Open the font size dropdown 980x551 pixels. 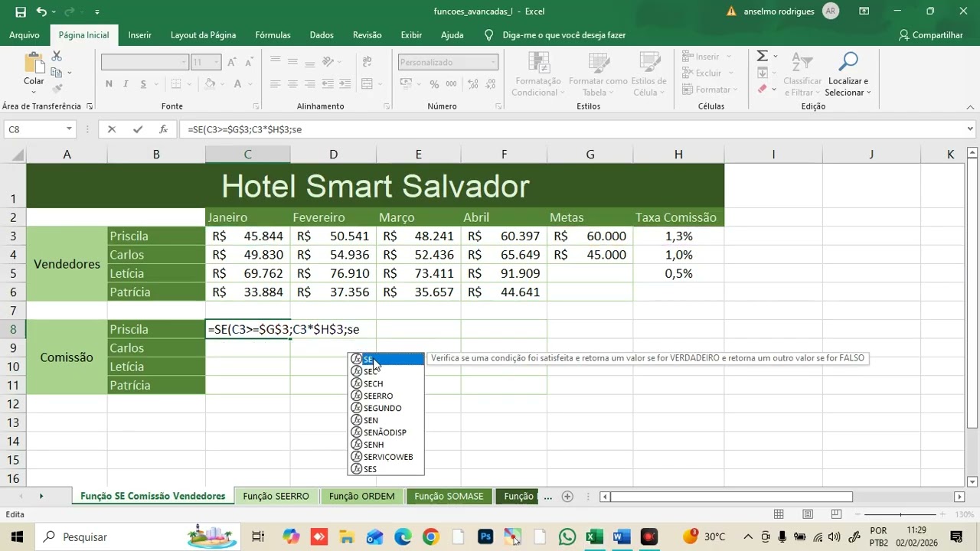point(217,62)
